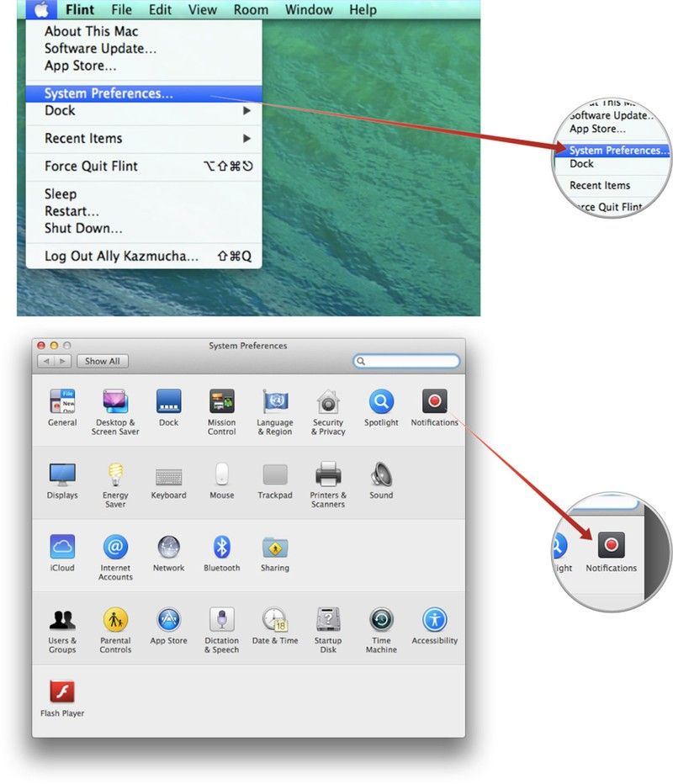This screenshot has width=673, height=784.
Task: Choose System Preferences… from Apple menu
Action: click(109, 93)
